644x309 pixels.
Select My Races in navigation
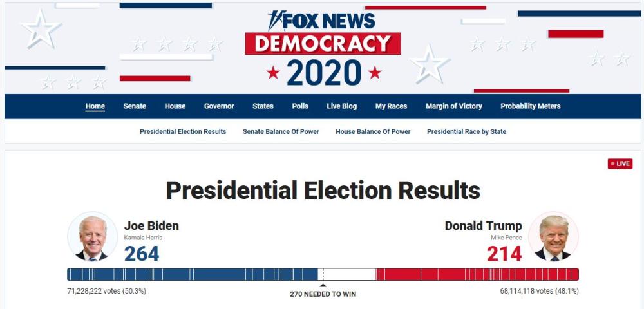(x=391, y=106)
